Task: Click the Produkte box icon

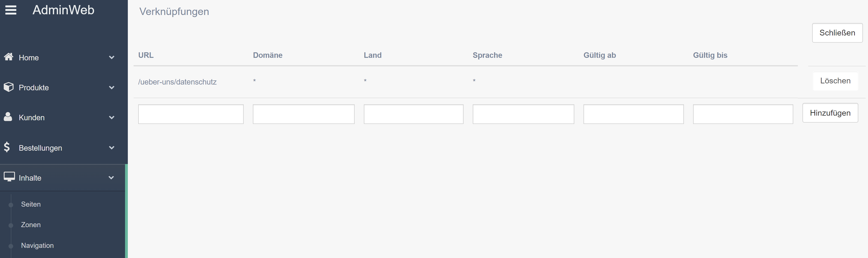Action: (x=9, y=87)
